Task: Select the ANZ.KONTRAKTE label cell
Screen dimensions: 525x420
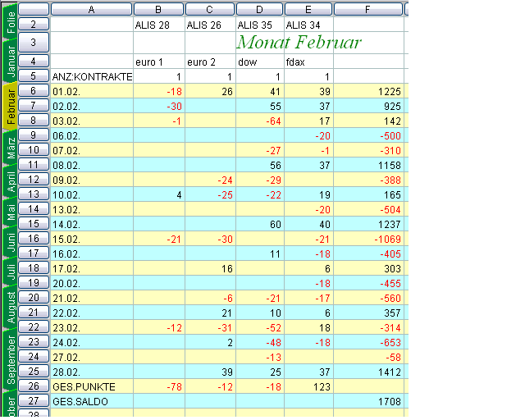Action: coord(90,76)
